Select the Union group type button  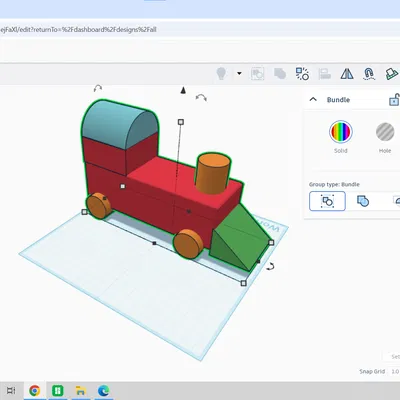tap(363, 201)
